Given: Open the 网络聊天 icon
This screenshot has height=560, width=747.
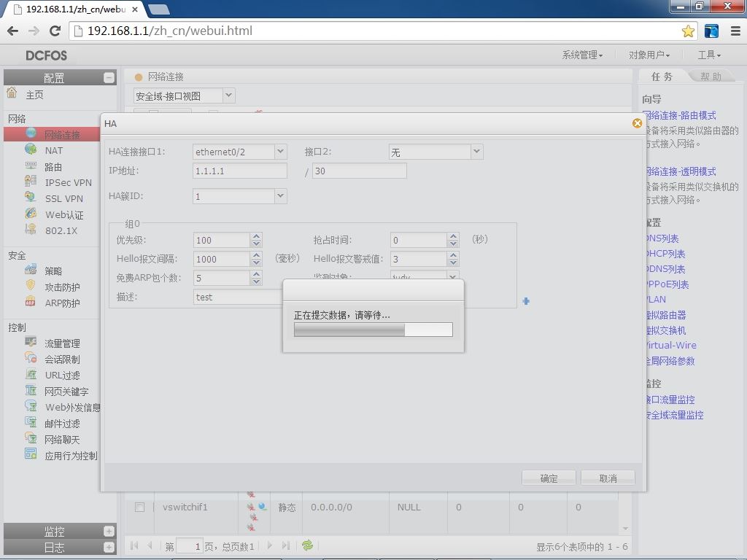Looking at the screenshot, I should coord(31,438).
